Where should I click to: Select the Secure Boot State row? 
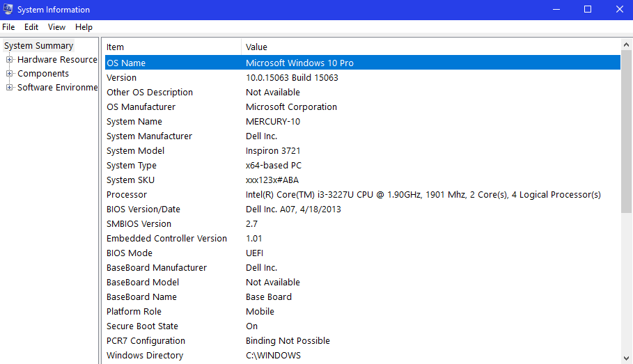click(x=363, y=326)
